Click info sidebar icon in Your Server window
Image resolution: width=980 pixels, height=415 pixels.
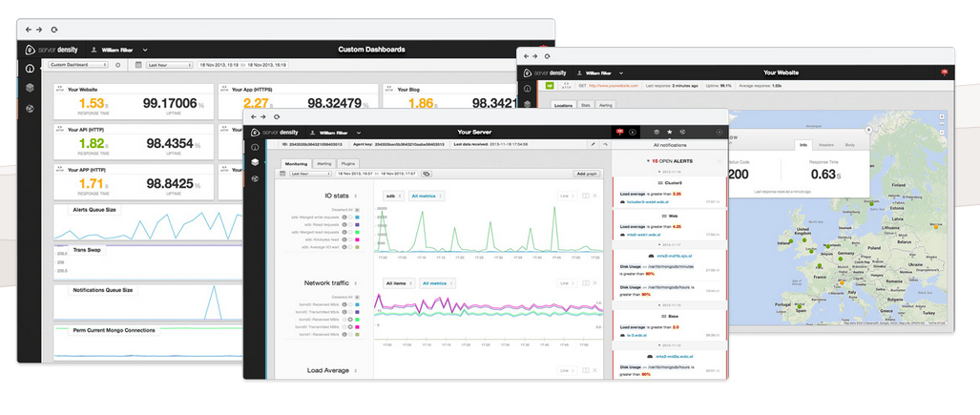point(255,147)
